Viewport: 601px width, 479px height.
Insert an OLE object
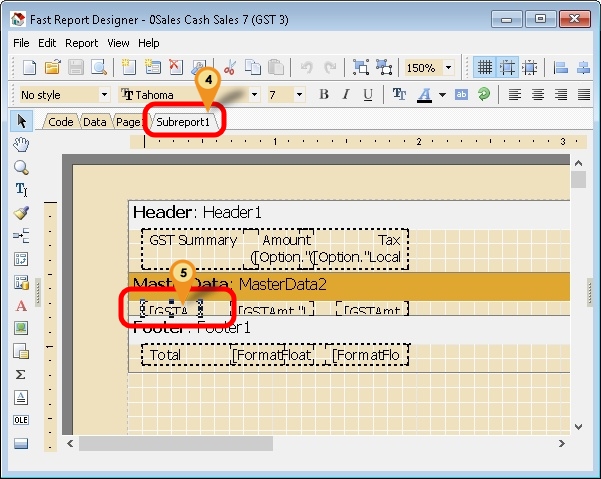tap(20, 420)
